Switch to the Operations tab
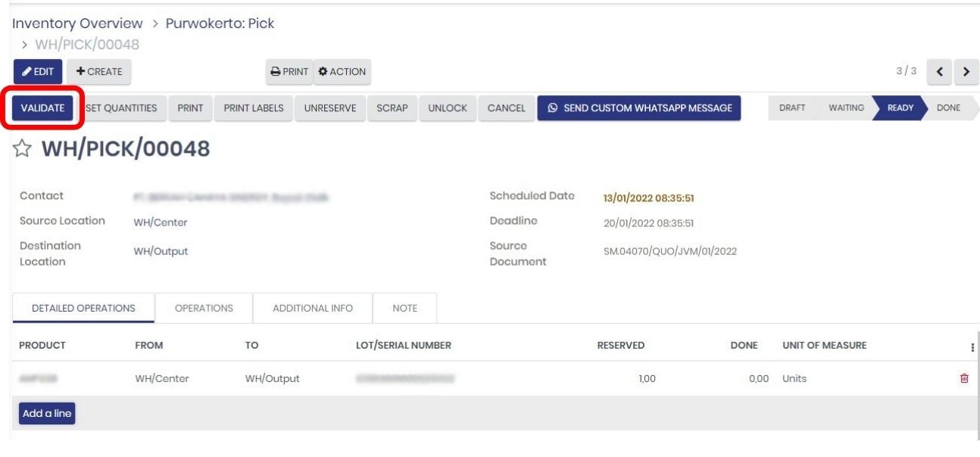 click(204, 309)
